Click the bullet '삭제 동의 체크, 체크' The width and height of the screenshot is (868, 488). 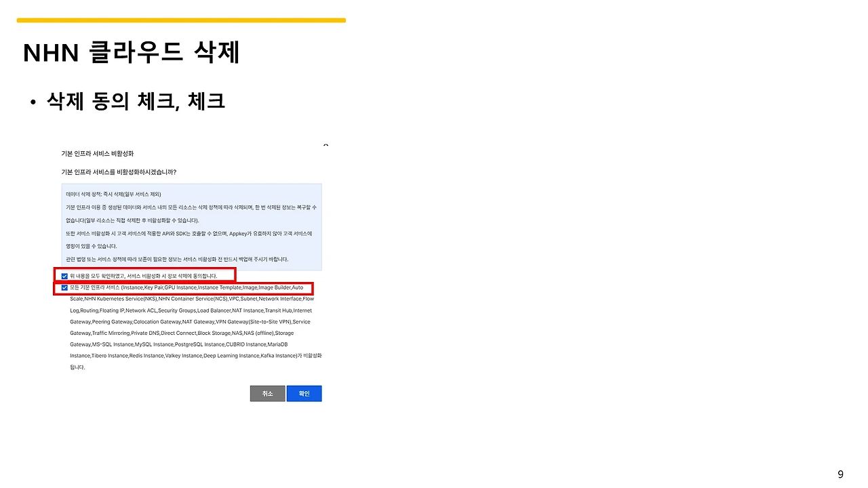tap(136, 102)
